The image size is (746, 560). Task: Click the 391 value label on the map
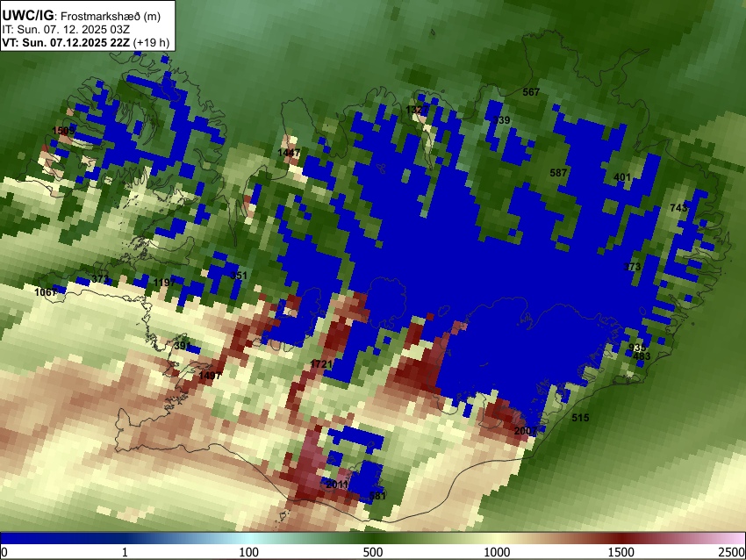click(183, 346)
